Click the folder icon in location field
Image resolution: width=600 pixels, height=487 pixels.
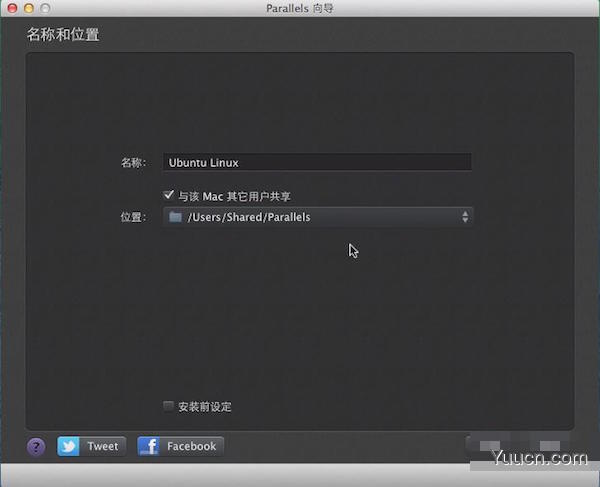pos(175,217)
